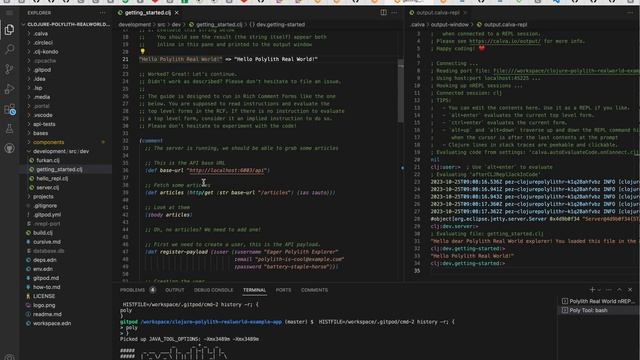Open the nrepl port file link in REPL output
The width and height of the screenshot is (640, 360).
[x=566, y=71]
